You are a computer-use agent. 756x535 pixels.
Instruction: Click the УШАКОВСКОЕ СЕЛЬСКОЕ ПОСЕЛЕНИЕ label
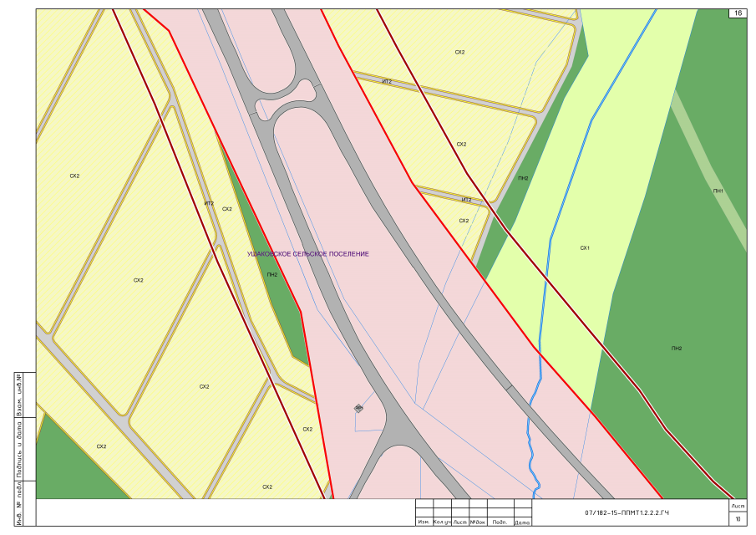[308, 253]
